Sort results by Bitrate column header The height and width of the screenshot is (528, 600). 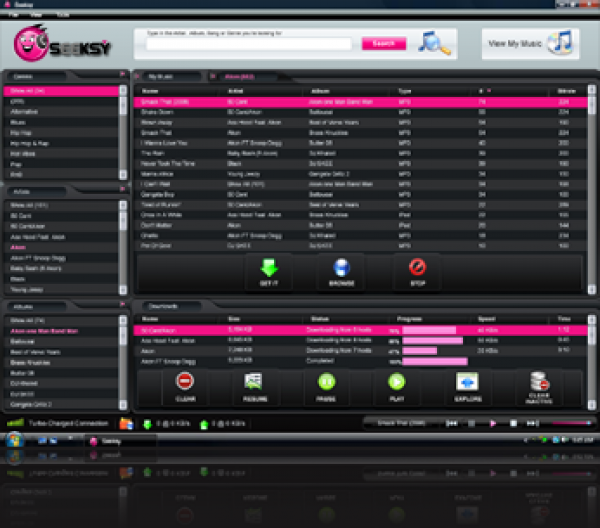tap(567, 91)
